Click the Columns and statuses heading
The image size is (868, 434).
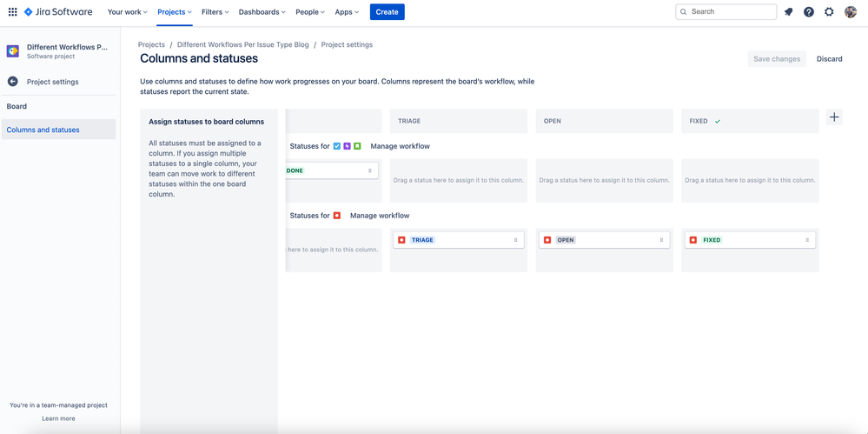coord(199,58)
